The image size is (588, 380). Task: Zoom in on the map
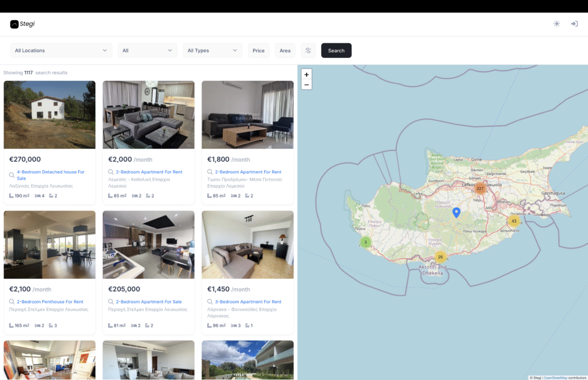pos(307,75)
